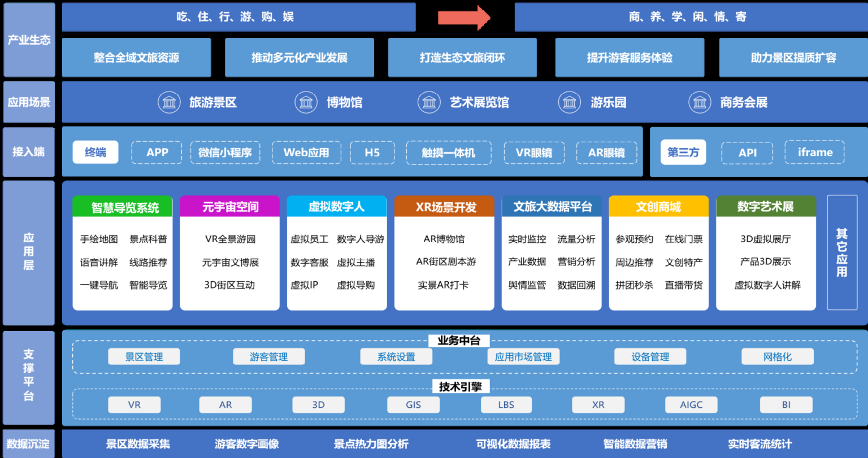The width and height of the screenshot is (868, 458).
Task: Click the 打造生态文旅闭环 button
Action: point(462,57)
